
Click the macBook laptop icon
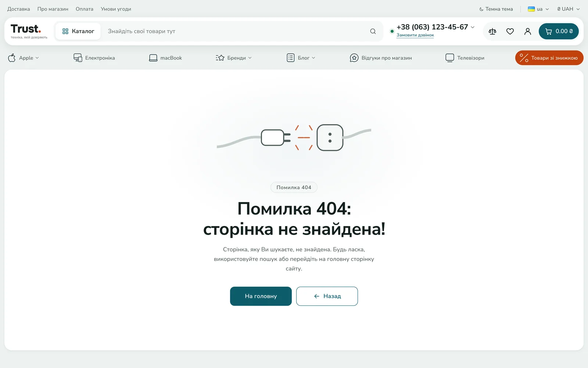coord(153,58)
